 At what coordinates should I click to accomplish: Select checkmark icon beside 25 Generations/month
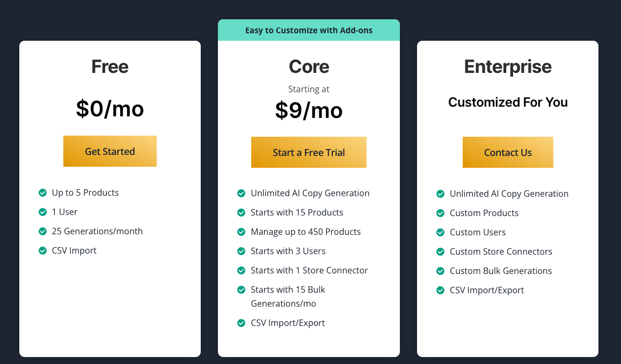pyautogui.click(x=43, y=231)
